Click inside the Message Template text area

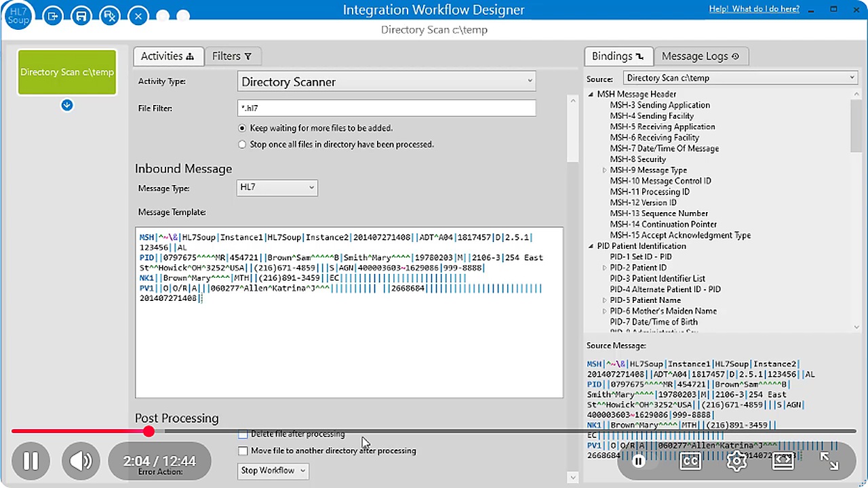click(349, 312)
